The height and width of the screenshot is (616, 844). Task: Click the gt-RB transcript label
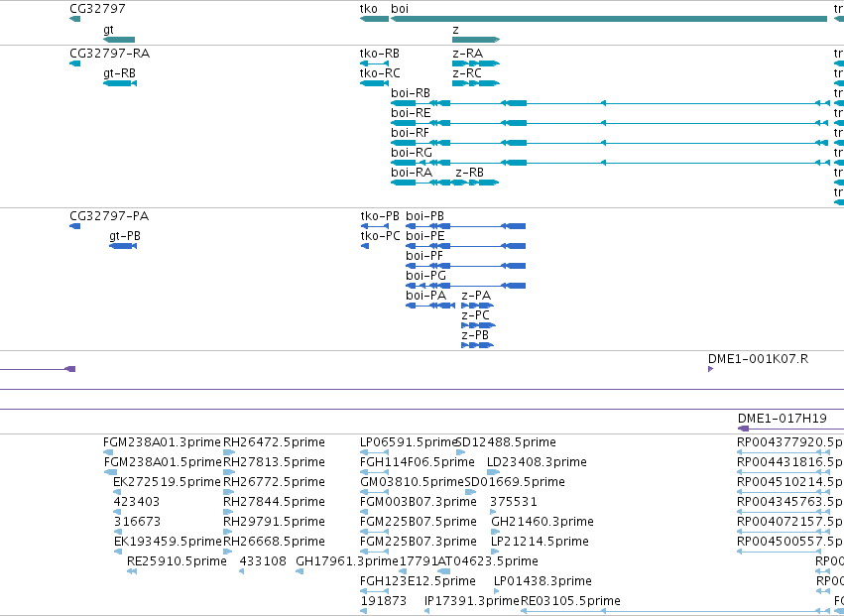[119, 73]
